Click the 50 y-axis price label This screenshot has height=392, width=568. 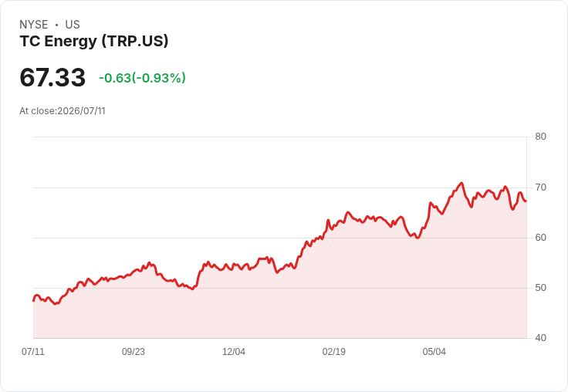pyautogui.click(x=540, y=288)
